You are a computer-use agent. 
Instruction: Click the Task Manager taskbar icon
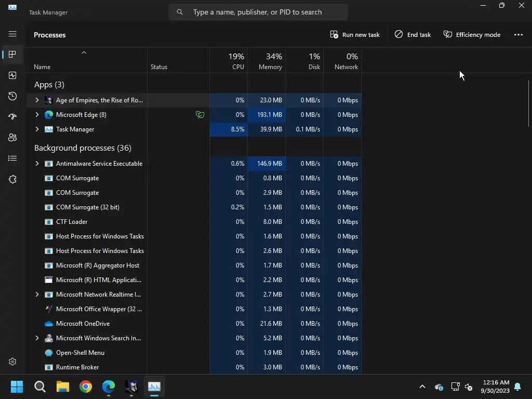[x=154, y=387]
